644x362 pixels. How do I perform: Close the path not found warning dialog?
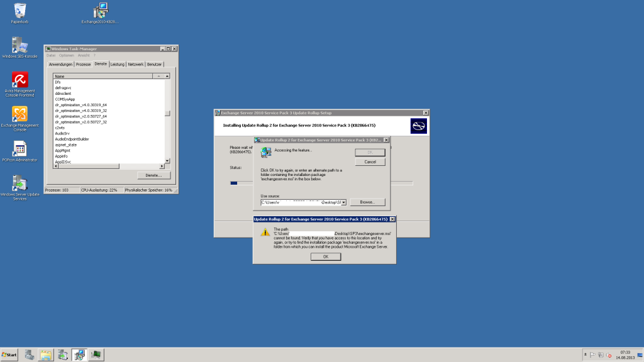click(392, 219)
